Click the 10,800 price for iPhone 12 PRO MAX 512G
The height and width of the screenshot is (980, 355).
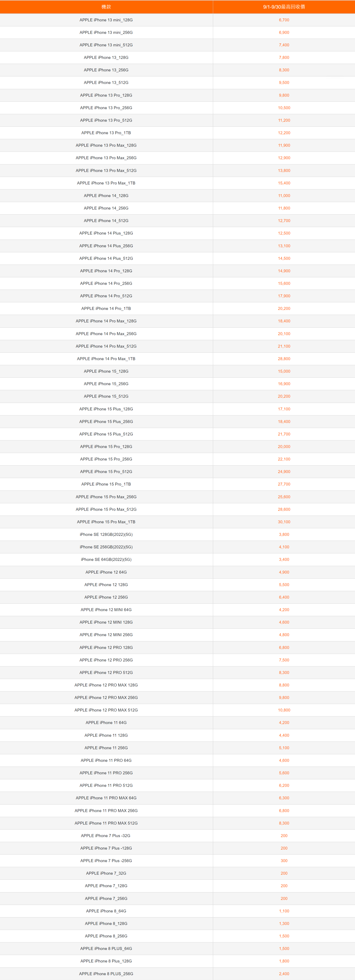click(284, 710)
